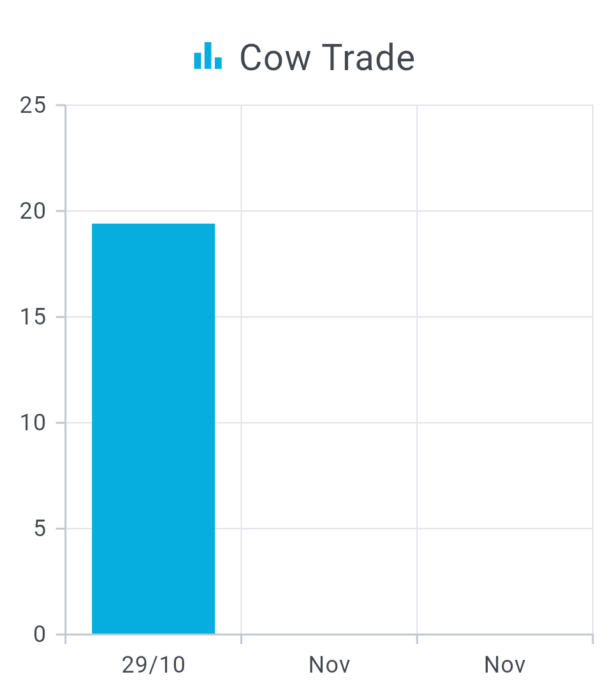The width and height of the screenshot is (612, 700).
Task: Click the 10 y-axis label
Action: click(x=33, y=423)
